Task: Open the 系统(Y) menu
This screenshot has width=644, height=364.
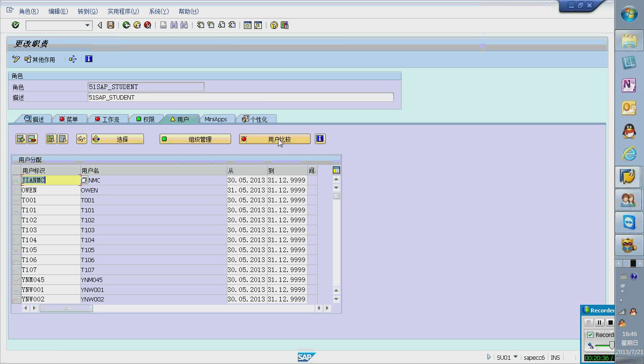Action: (159, 11)
